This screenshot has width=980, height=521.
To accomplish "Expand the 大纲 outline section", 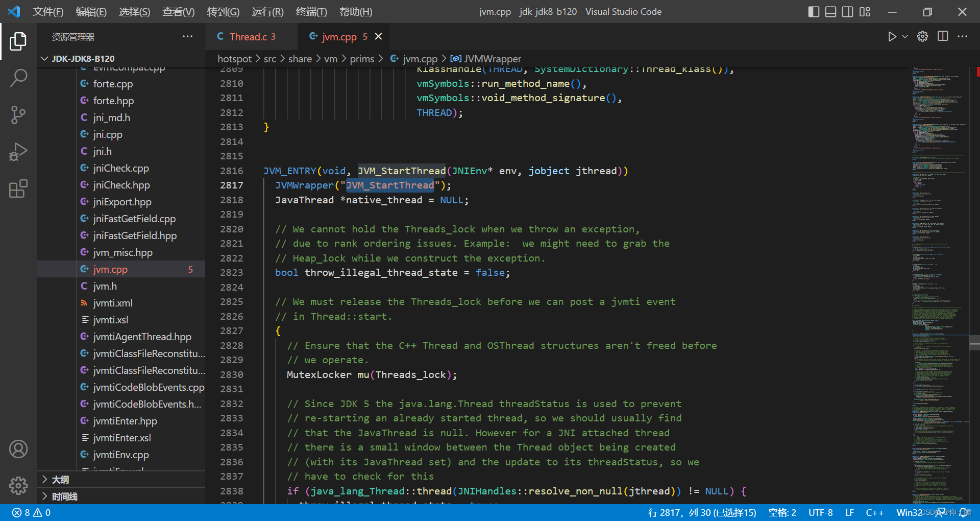I will click(x=121, y=480).
